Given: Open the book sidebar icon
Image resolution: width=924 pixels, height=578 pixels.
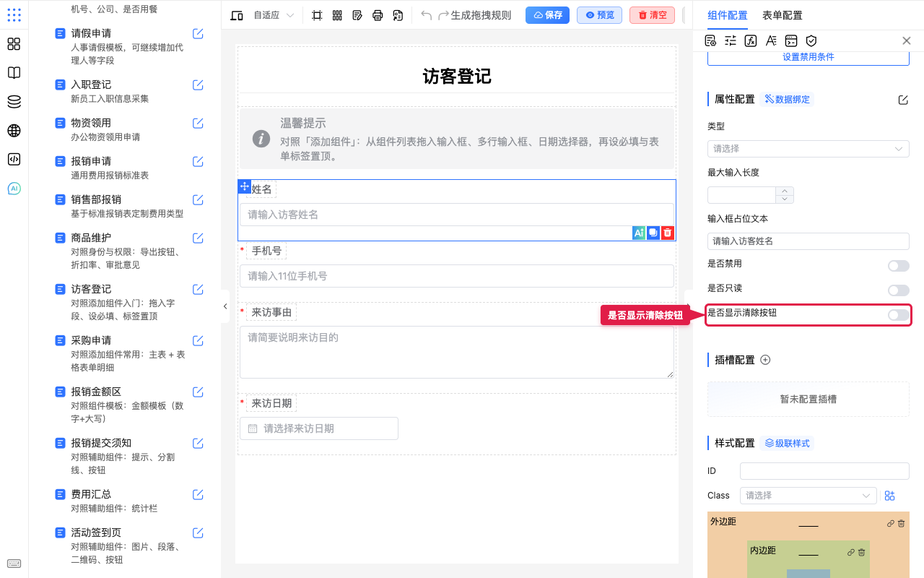Looking at the screenshot, I should (14, 73).
